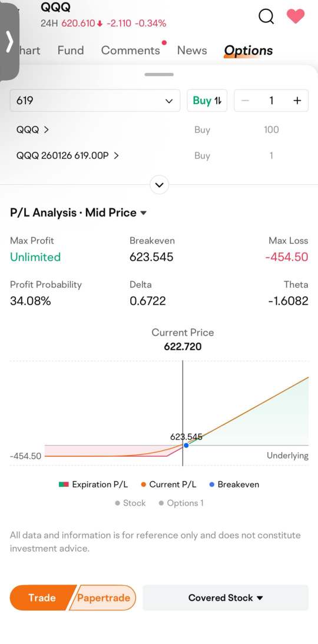318x644 pixels.
Task: Toggle the Buy/Sell direction switch
Action: (x=207, y=101)
